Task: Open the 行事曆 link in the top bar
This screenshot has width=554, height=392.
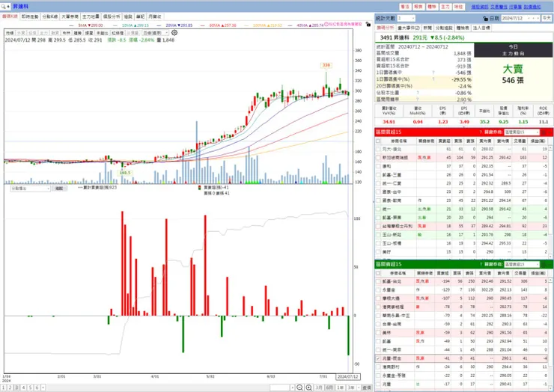Action: coord(516,7)
